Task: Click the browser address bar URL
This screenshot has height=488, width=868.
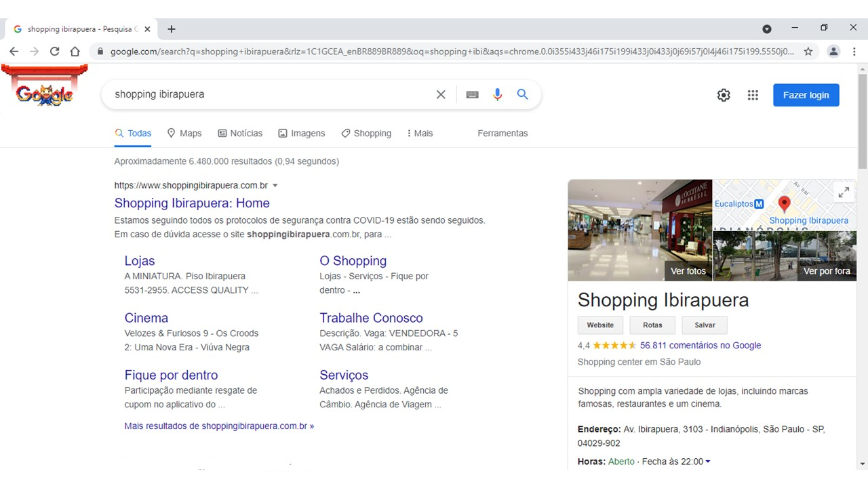Action: point(452,52)
